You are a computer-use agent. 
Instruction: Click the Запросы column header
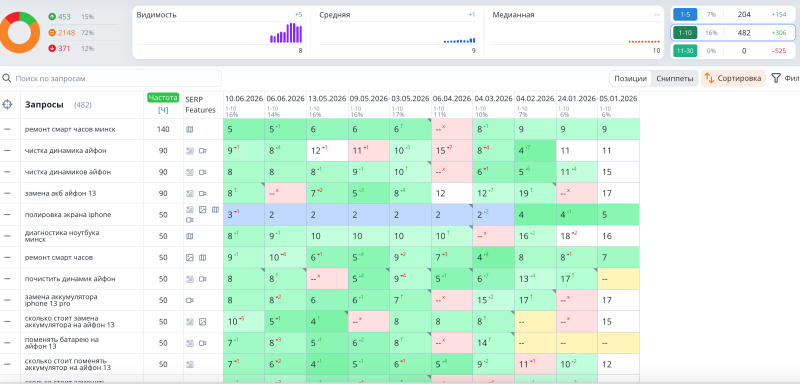tap(44, 105)
